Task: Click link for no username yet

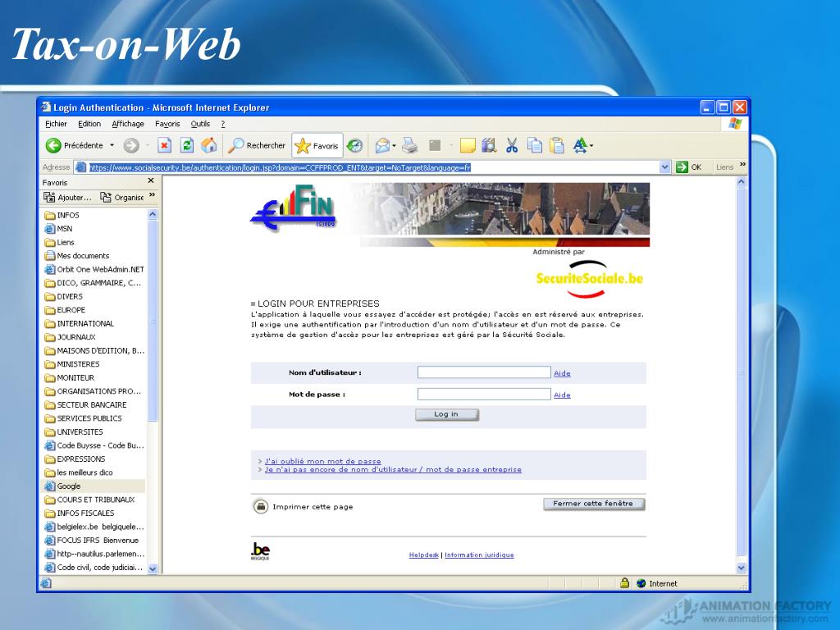Action: click(393, 469)
